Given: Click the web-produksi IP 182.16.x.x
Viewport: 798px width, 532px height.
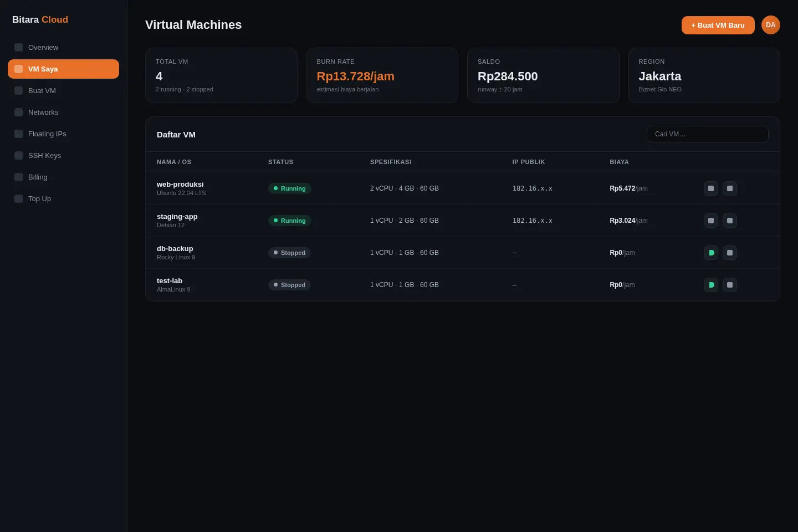Looking at the screenshot, I should tap(533, 188).
